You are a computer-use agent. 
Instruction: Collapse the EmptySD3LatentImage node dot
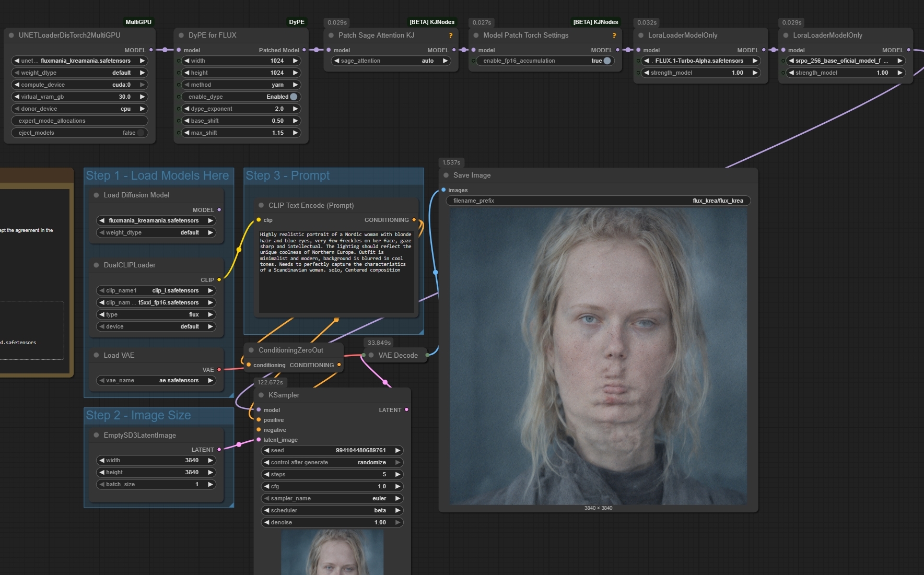click(96, 436)
